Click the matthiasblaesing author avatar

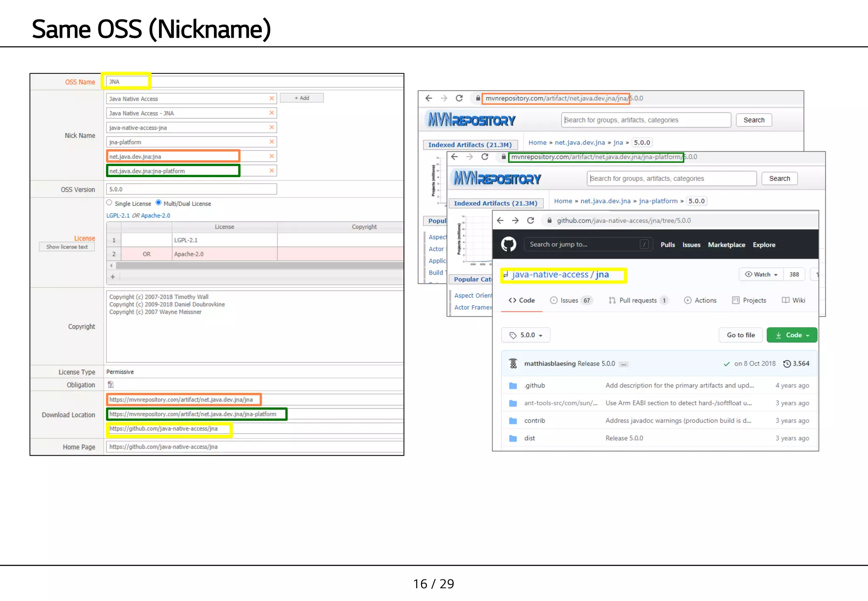513,364
